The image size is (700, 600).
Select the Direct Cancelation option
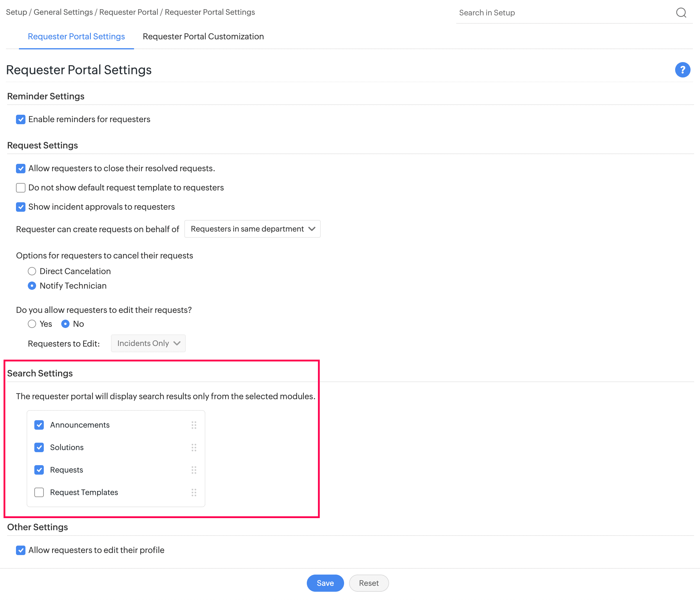pos(32,271)
